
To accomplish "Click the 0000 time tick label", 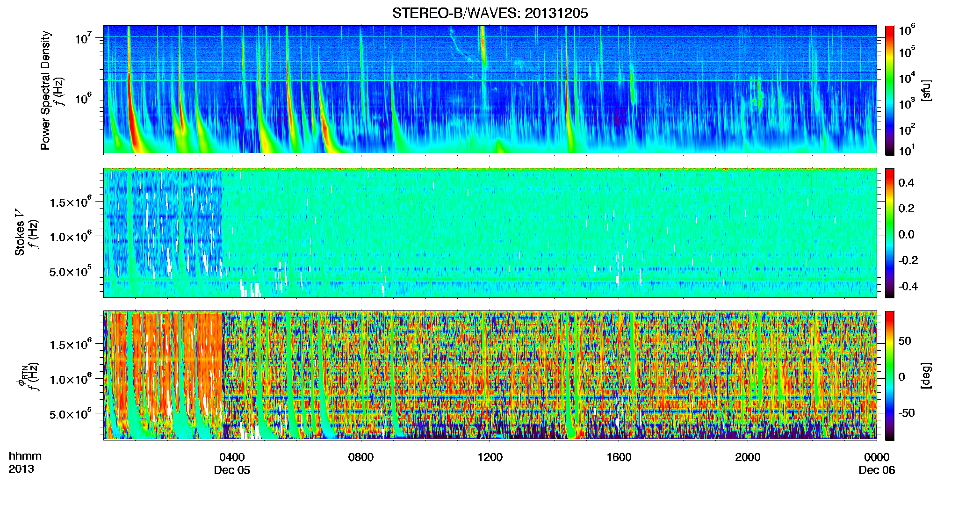I will click(x=877, y=457).
